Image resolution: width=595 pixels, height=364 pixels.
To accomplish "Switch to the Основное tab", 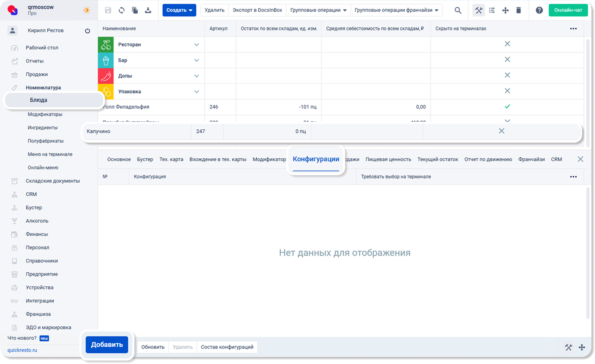I will point(119,159).
